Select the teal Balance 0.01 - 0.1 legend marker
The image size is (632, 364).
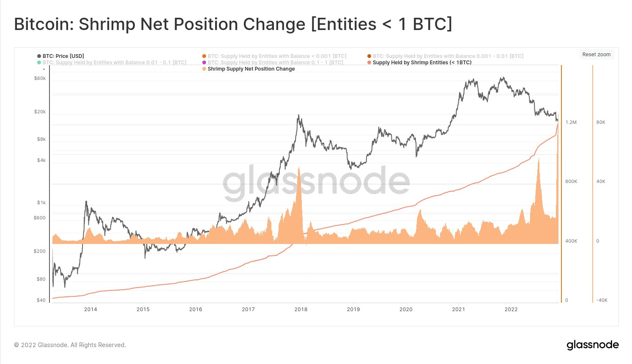[x=38, y=62]
